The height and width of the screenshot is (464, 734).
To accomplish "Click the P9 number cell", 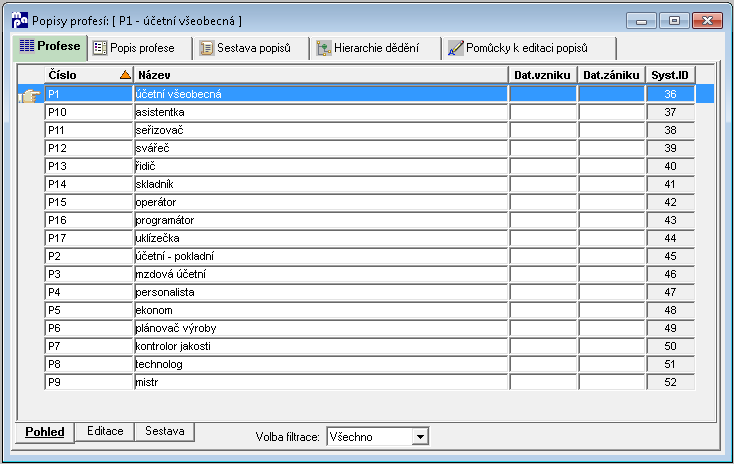I will pos(89,383).
